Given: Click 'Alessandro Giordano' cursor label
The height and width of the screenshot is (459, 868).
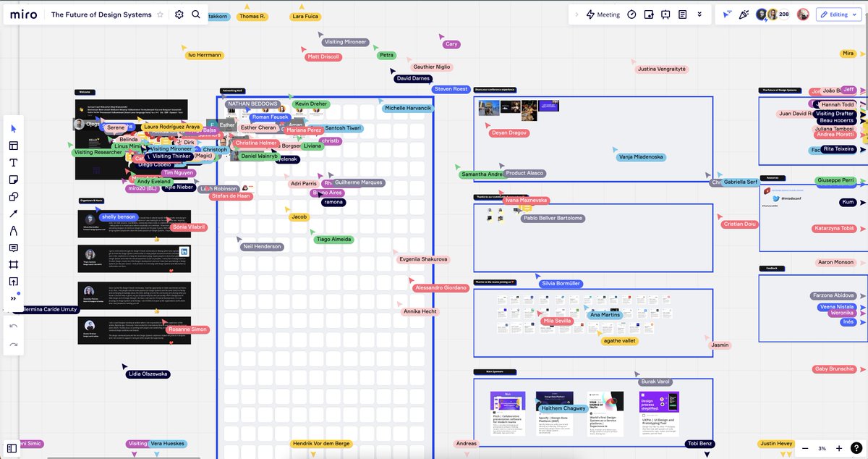Looking at the screenshot, I should 441,287.
